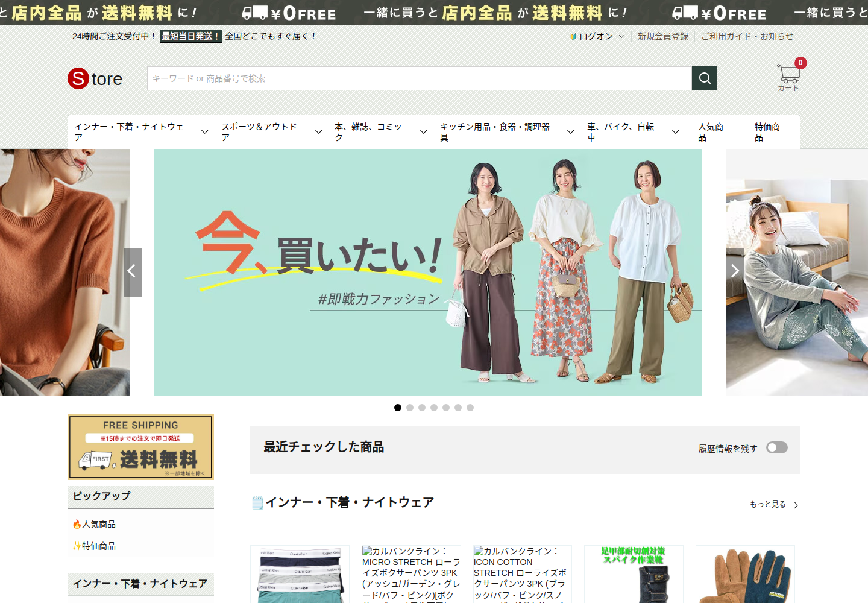Select the sixth carousel dot indicator
The height and width of the screenshot is (603, 868).
458,408
